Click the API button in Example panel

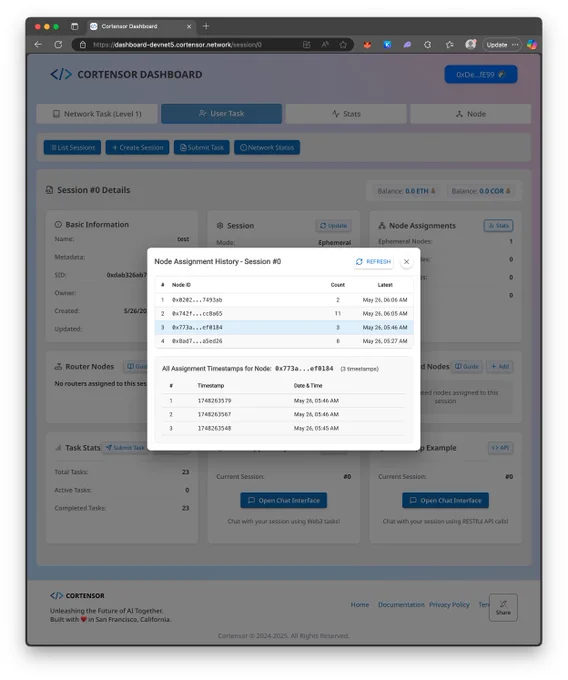pyautogui.click(x=500, y=448)
